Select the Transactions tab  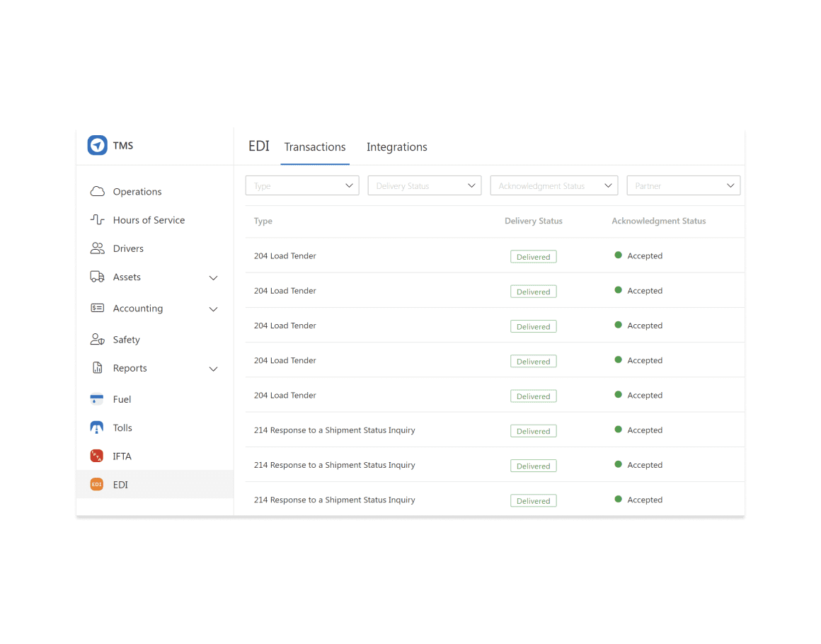[315, 146]
